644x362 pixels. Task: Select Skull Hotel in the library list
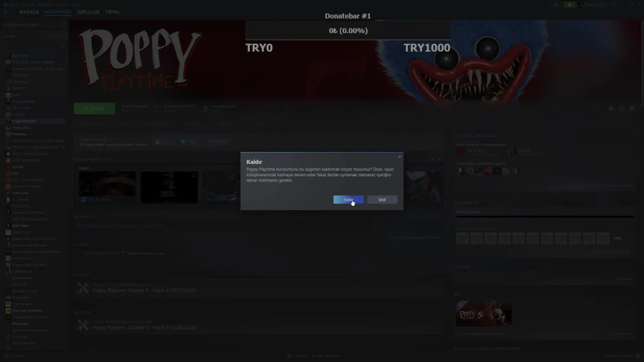(20, 226)
